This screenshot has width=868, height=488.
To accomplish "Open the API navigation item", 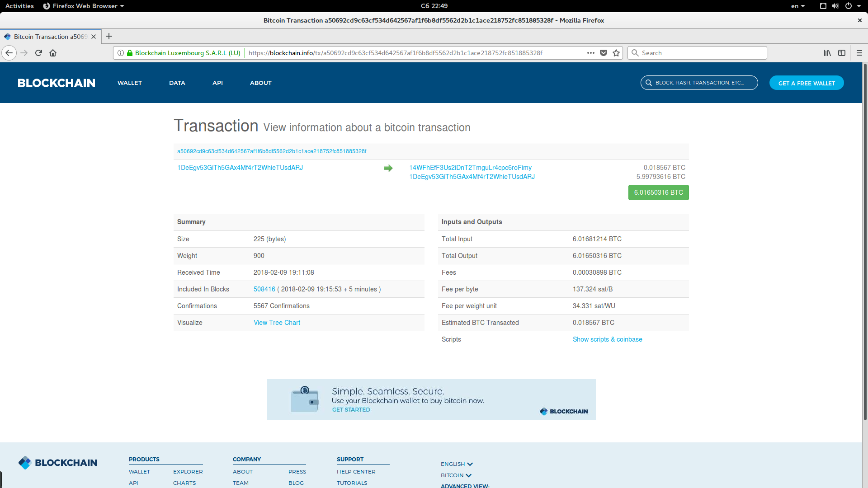I will (217, 83).
